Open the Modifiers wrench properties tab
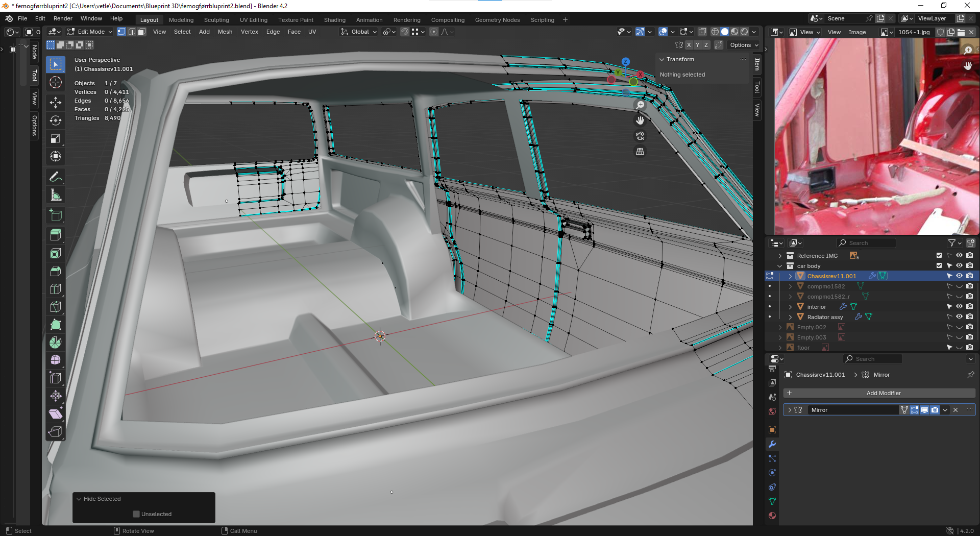 772,444
